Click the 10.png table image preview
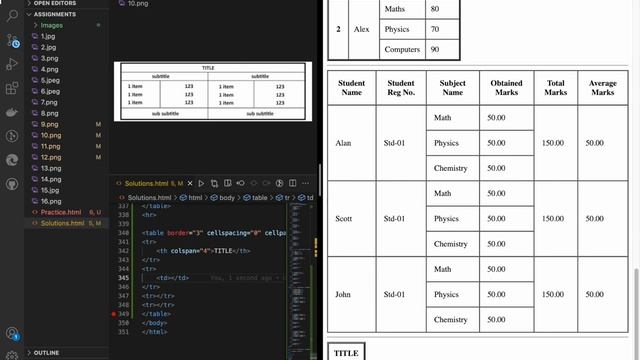640x360 pixels. tap(213, 91)
